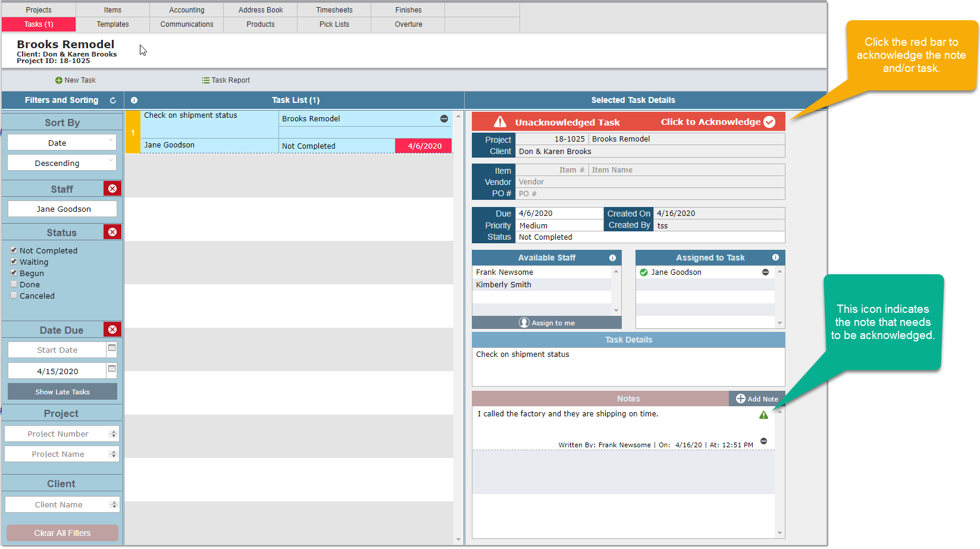Image resolution: width=980 pixels, height=549 pixels.
Task: Click the Due date 4/6/2020 field
Action: coord(559,214)
